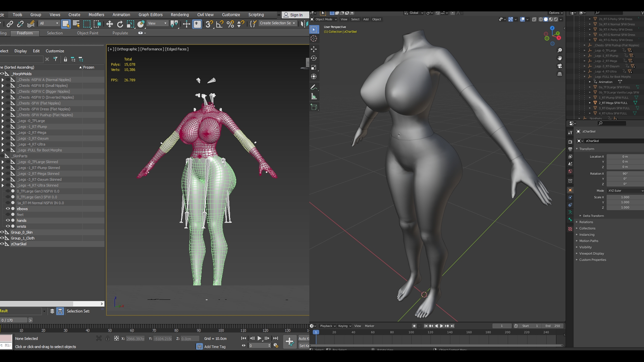Open Select by Name list icon

[x=76, y=24]
